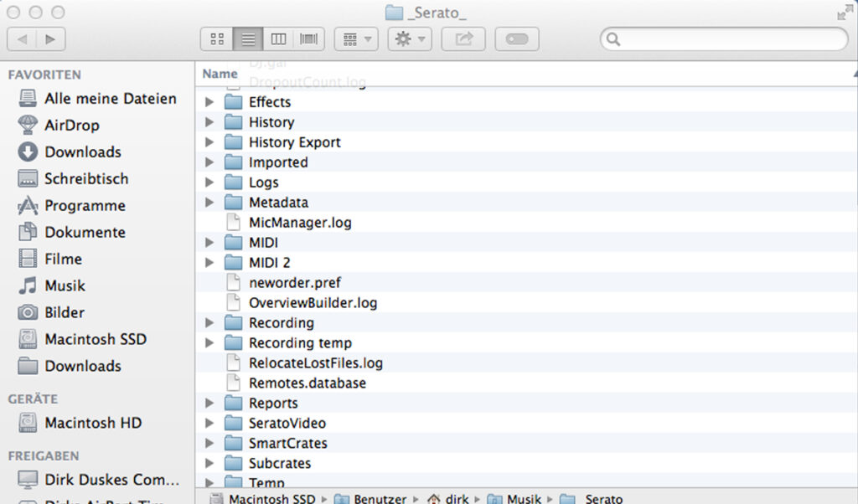The width and height of the screenshot is (858, 504).
Task: Switch to list view
Action: (x=248, y=39)
